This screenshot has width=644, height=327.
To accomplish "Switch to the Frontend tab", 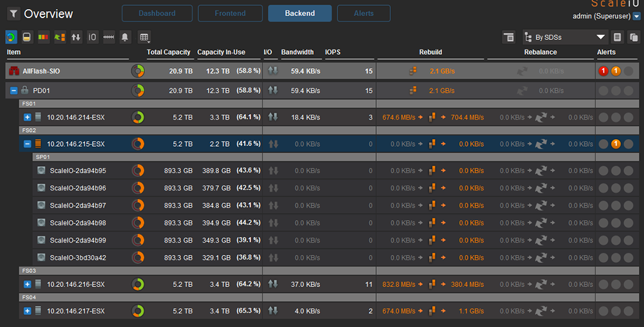I will pos(230,13).
